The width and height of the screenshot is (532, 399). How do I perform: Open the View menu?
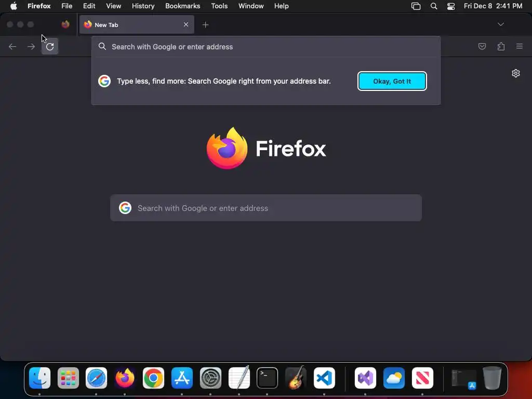pyautogui.click(x=114, y=6)
